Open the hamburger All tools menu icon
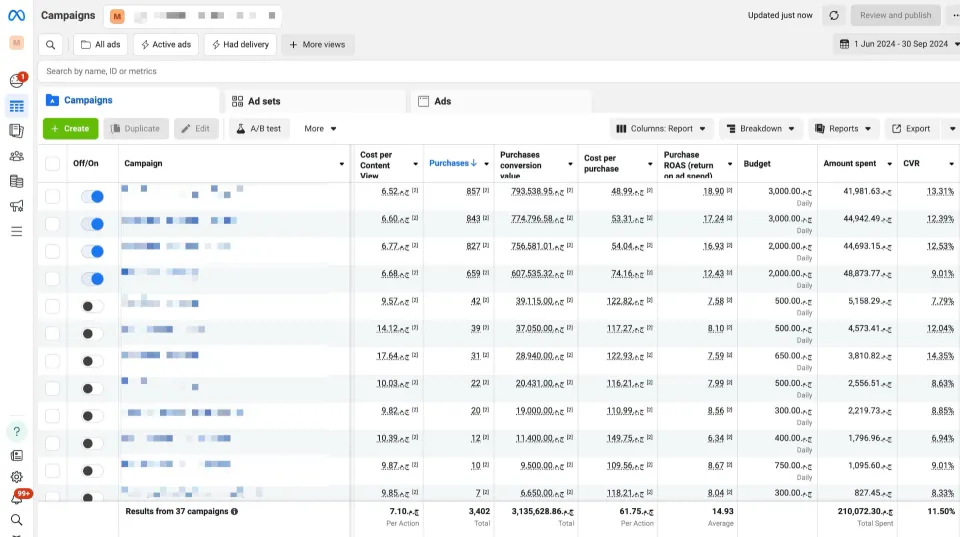 click(17, 231)
